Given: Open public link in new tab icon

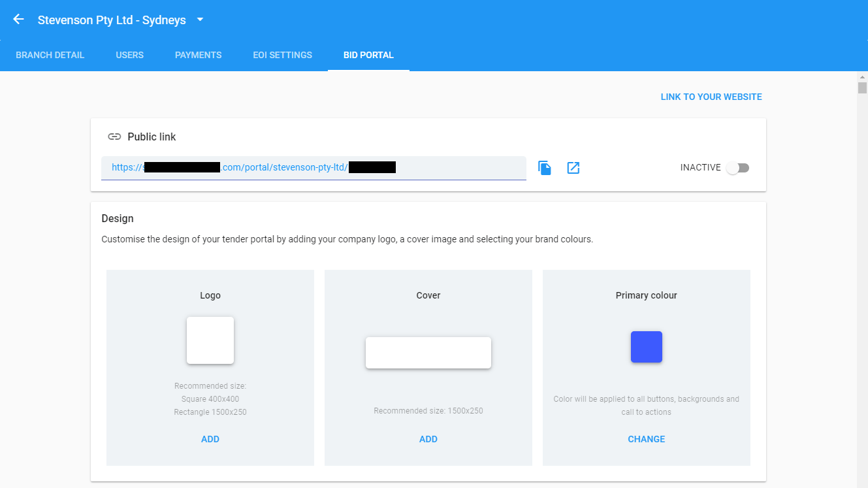Looking at the screenshot, I should (x=573, y=167).
